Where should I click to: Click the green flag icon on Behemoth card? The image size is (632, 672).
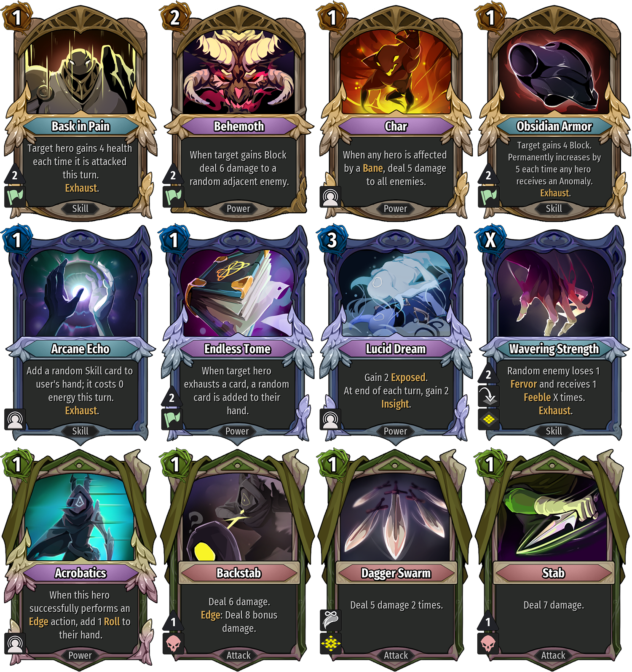(x=173, y=196)
